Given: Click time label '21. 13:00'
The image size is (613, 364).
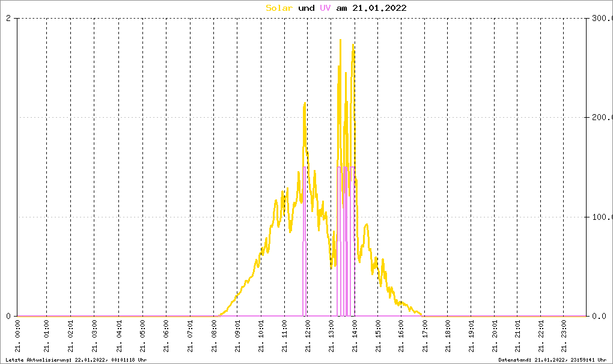Looking at the screenshot, I should (332, 336).
